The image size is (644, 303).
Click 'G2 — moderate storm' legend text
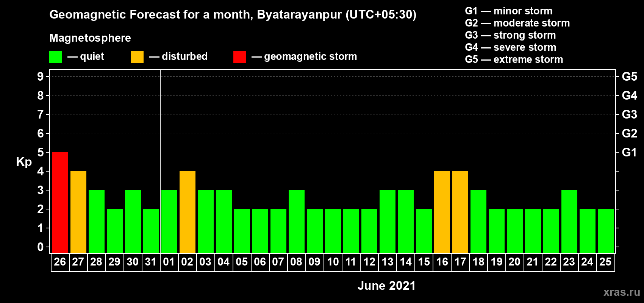click(517, 23)
